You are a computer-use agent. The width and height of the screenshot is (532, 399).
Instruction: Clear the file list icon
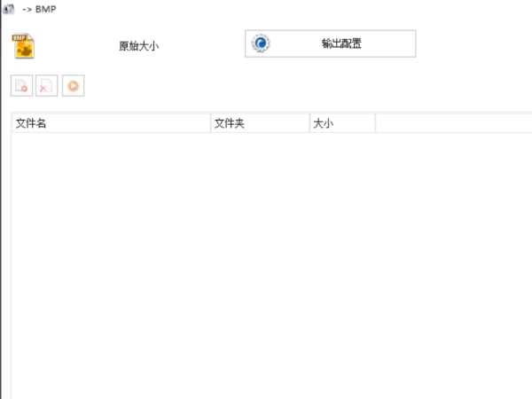(46, 85)
